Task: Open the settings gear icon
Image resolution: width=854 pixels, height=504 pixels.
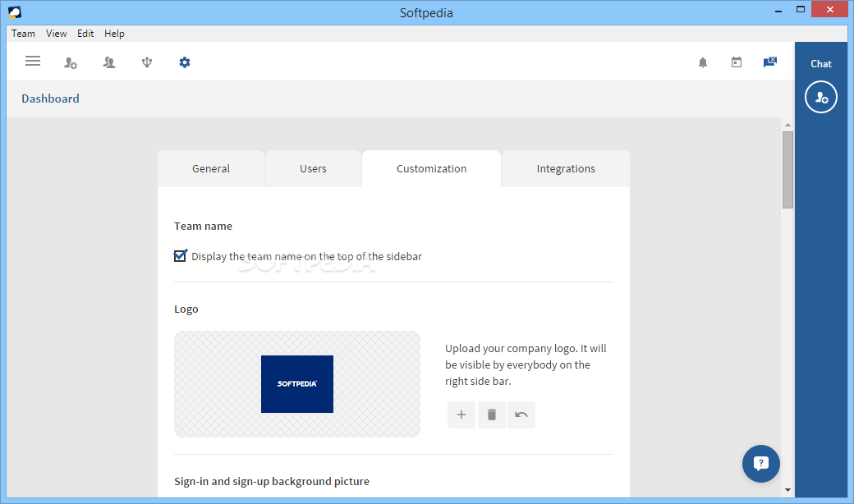Action: click(x=185, y=62)
